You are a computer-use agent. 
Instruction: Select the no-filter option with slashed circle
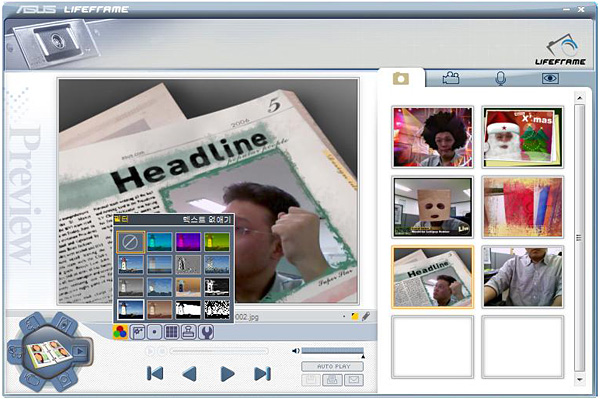point(130,242)
